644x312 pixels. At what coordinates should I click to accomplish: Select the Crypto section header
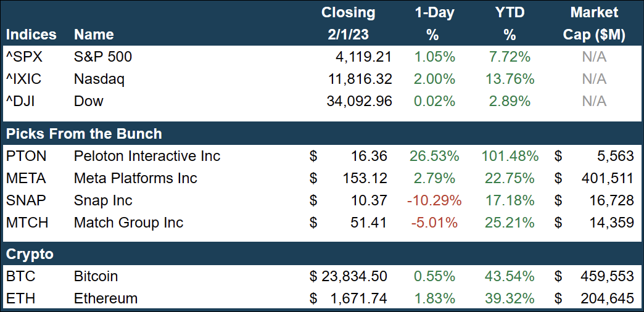[x=30, y=254]
